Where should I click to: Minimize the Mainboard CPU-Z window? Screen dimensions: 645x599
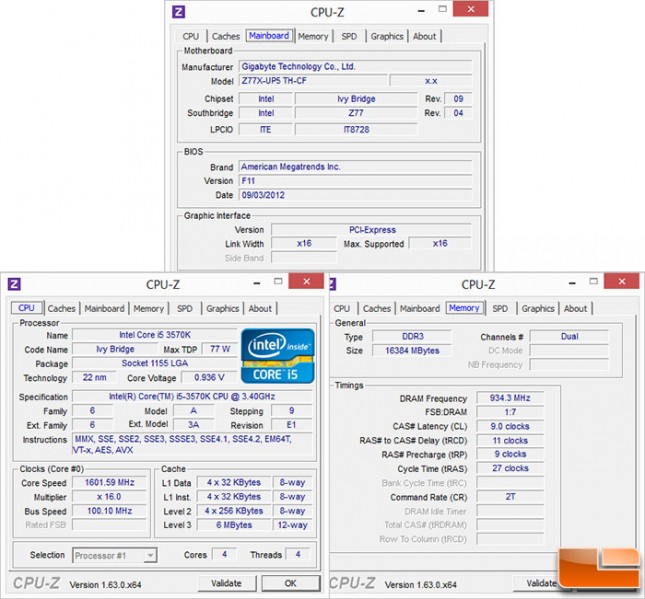[x=421, y=11]
